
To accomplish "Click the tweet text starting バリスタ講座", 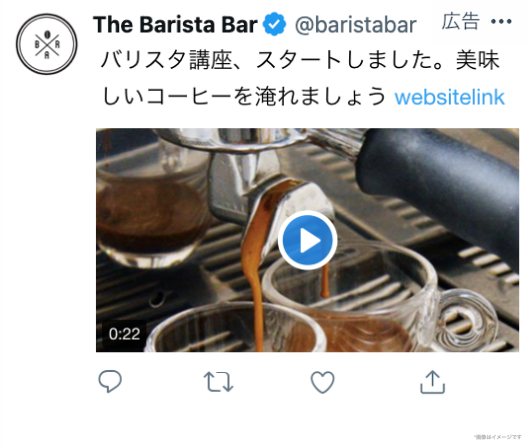I will (x=300, y=78).
